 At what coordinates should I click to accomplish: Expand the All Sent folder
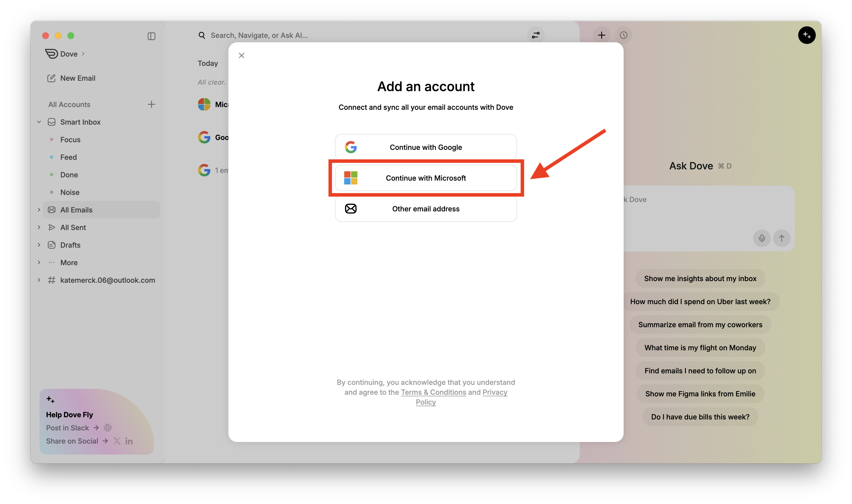click(39, 227)
